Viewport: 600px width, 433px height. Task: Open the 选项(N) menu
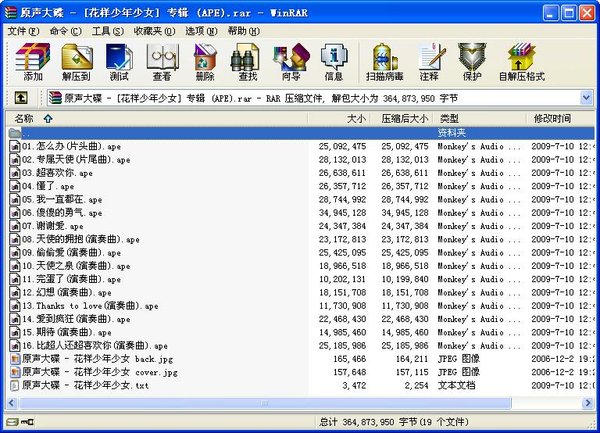[201, 31]
